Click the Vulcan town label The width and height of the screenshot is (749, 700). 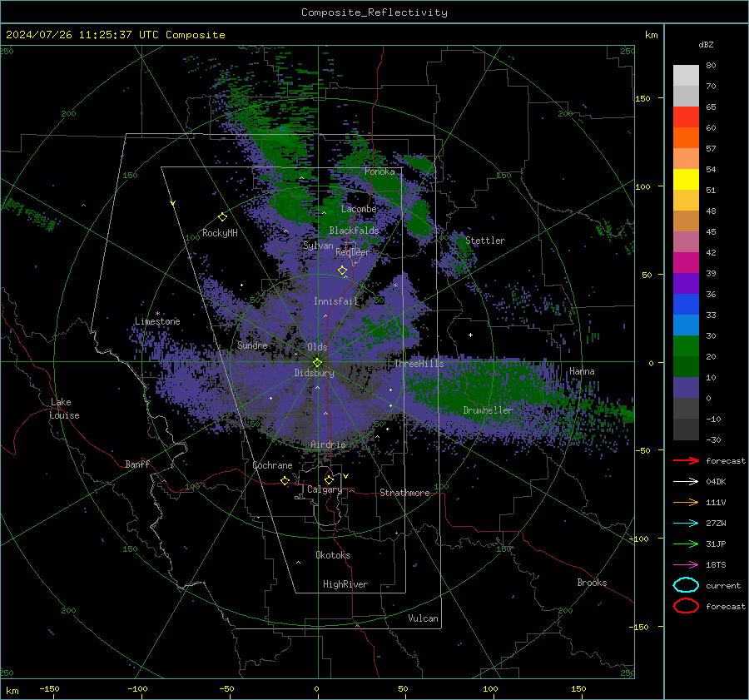click(423, 618)
